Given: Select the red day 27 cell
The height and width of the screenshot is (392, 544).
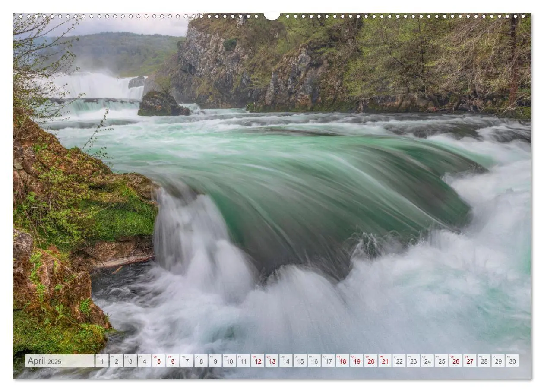Looking at the screenshot, I should pyautogui.click(x=470, y=361).
